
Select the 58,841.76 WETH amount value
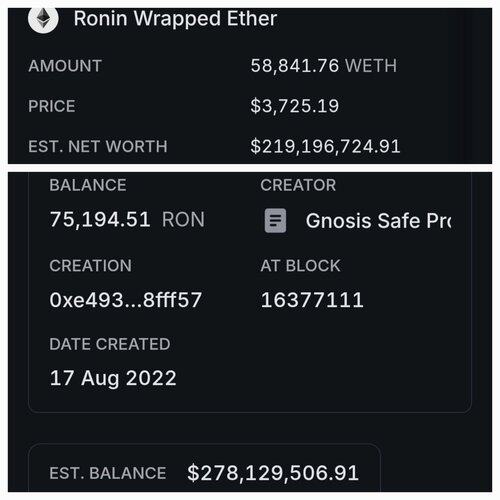pyautogui.click(x=324, y=66)
